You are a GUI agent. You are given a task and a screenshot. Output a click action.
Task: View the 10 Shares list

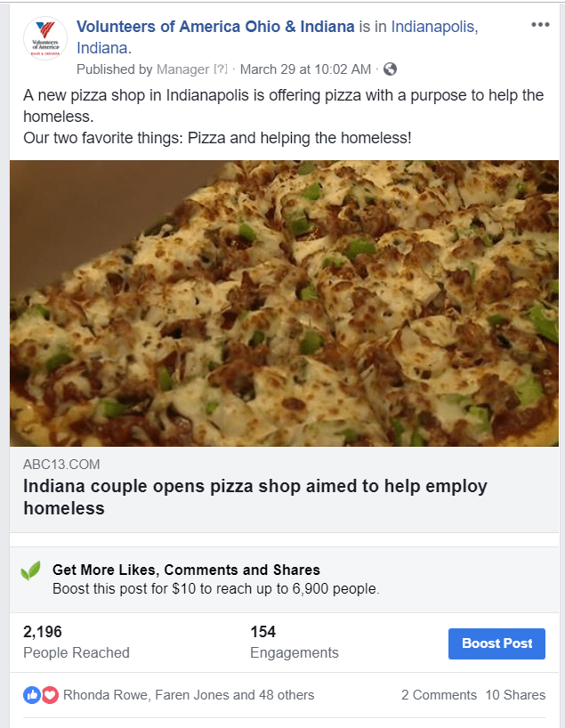tap(515, 695)
